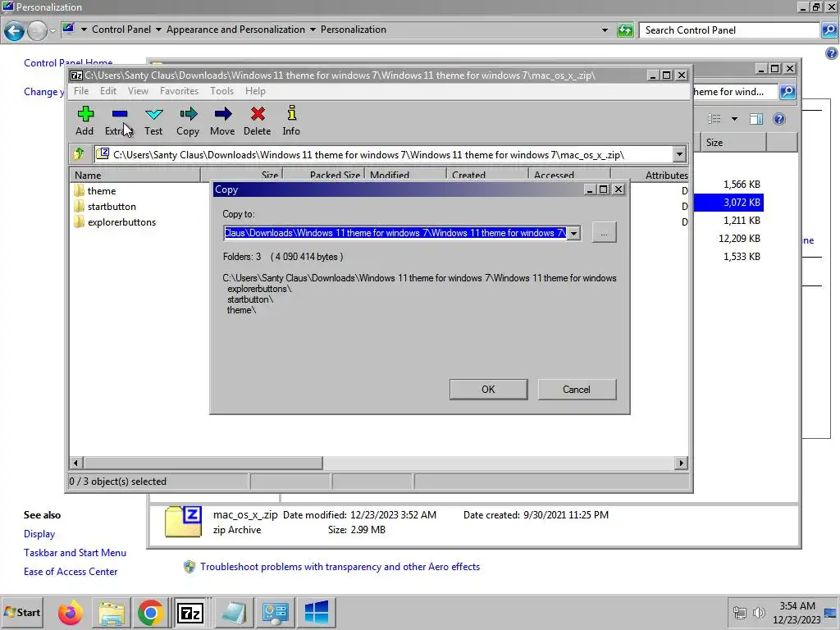Open the Favorites menu
Screen dimensions: 840x630
pyautogui.click(x=179, y=91)
